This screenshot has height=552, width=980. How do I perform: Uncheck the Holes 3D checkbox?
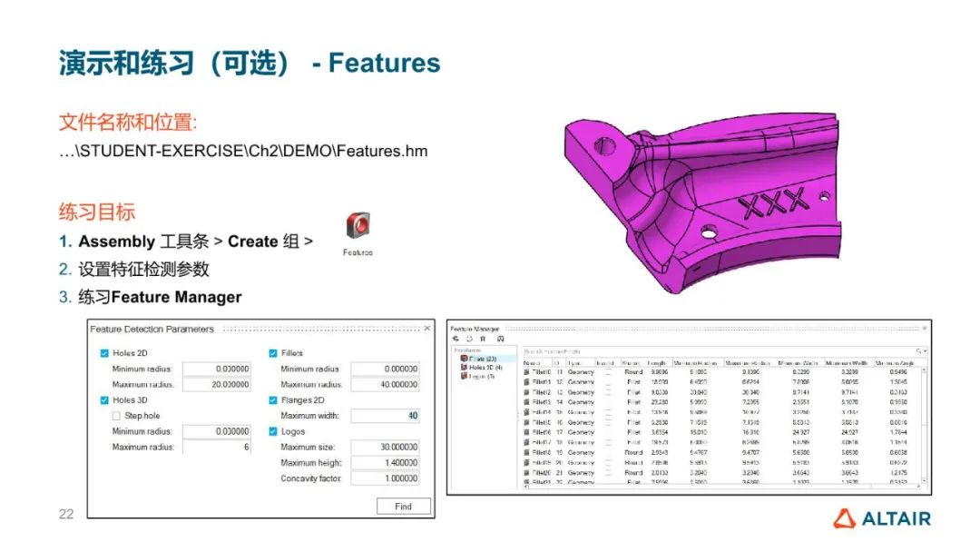(104, 400)
